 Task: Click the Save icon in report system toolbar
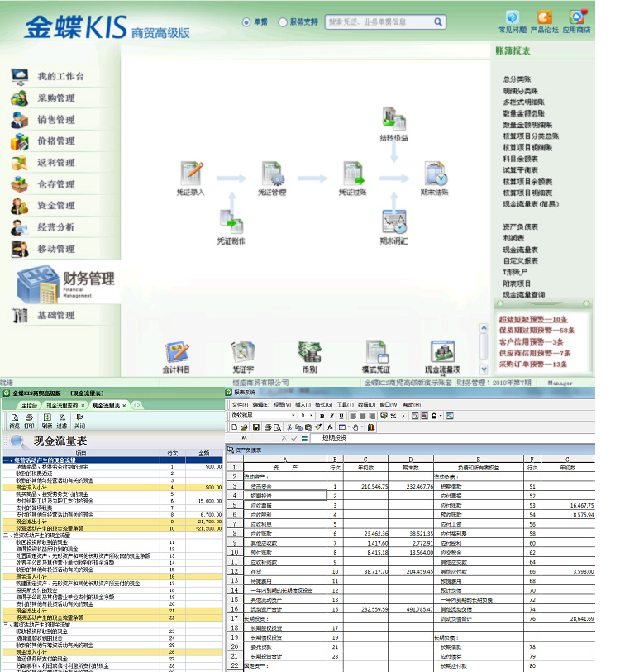256,427
